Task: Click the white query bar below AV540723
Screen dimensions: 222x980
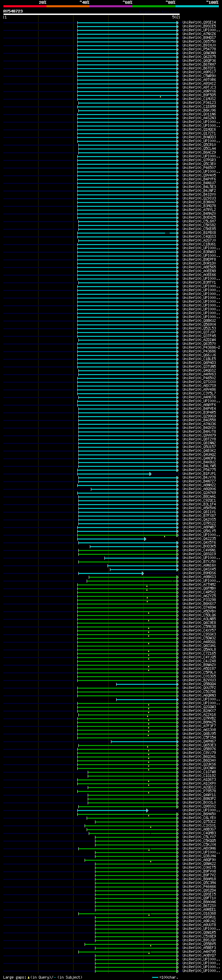Action: click(92, 15)
